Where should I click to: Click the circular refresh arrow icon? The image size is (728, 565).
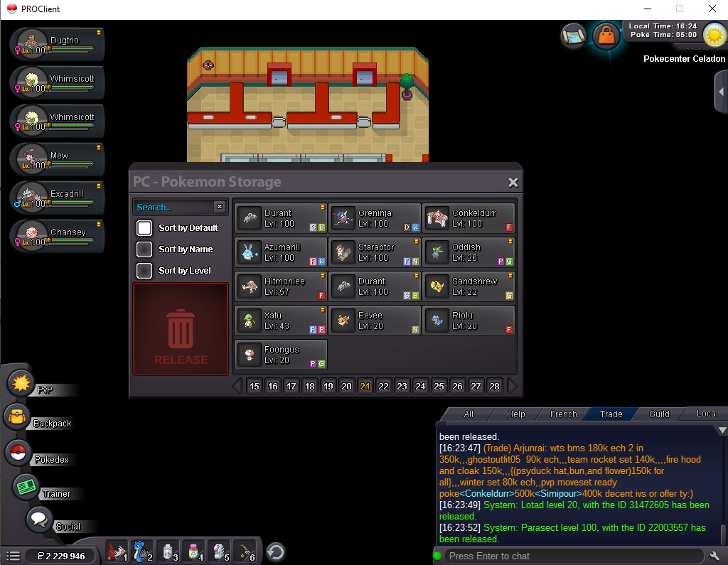[276, 552]
